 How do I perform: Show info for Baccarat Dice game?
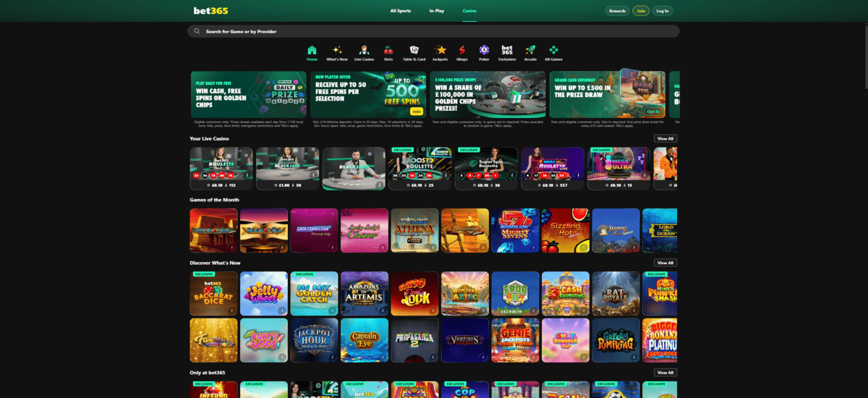pyautogui.click(x=232, y=310)
